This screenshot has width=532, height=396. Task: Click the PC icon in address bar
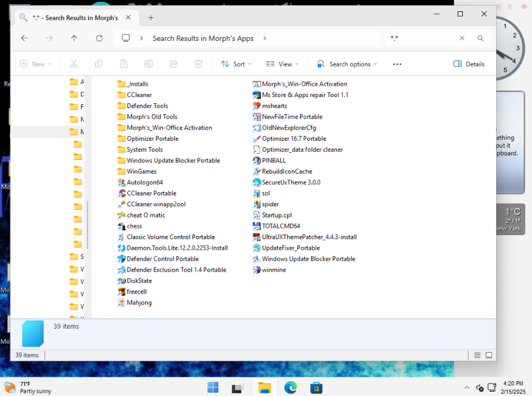pyautogui.click(x=126, y=38)
